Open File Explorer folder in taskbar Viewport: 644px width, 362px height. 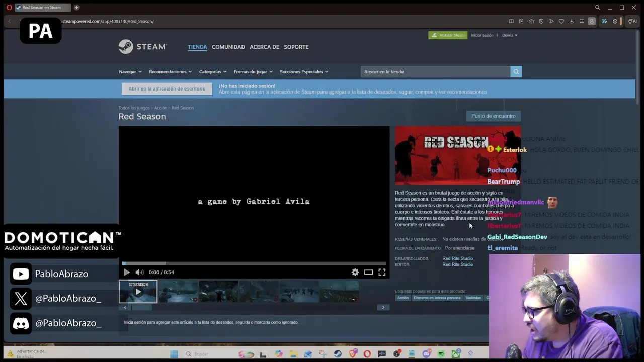[x=293, y=354]
